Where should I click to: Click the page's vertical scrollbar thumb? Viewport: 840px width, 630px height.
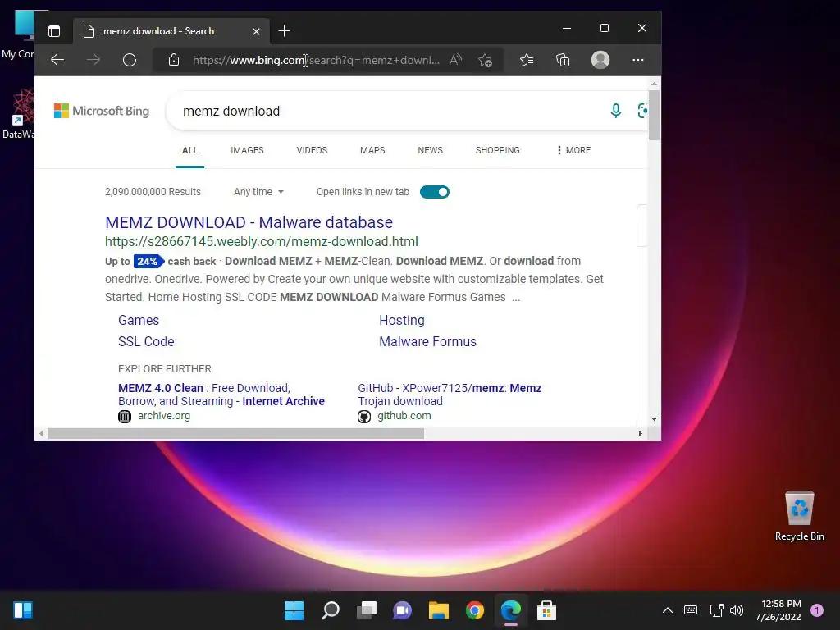coord(654,115)
